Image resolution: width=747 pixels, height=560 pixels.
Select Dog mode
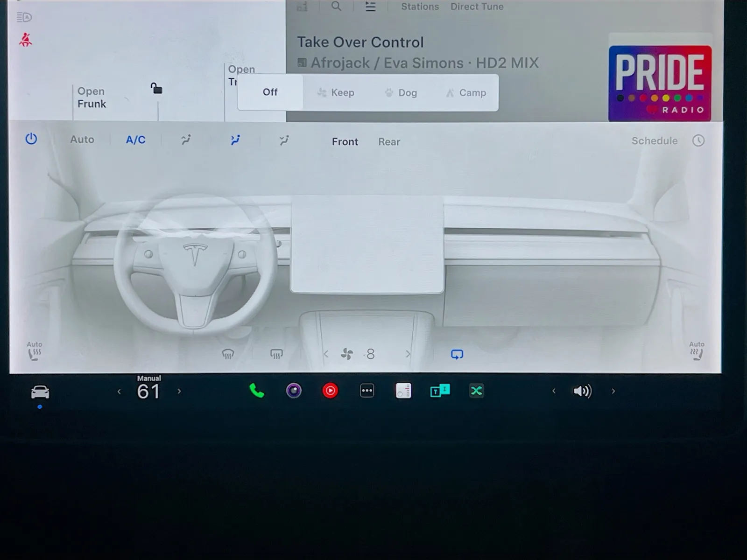tap(401, 93)
